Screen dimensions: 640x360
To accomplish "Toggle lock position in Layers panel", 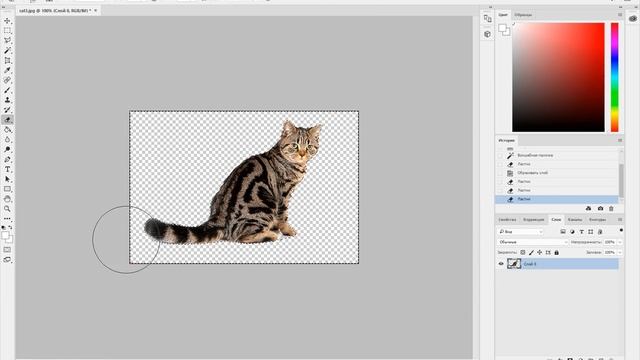I will pyautogui.click(x=540, y=253).
